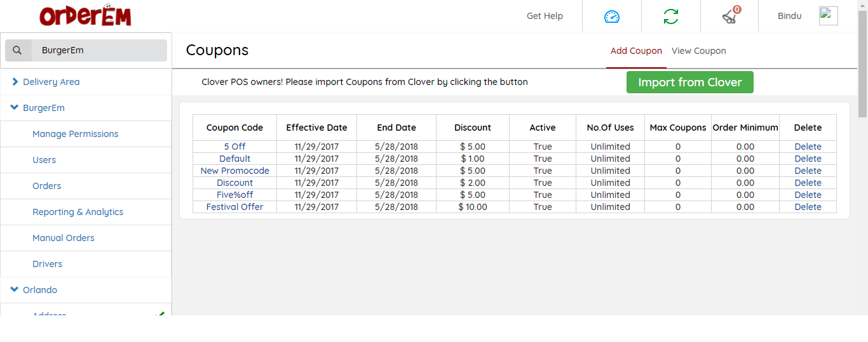
Task: Open Manage Permissions in sidebar
Action: pyautogui.click(x=75, y=134)
